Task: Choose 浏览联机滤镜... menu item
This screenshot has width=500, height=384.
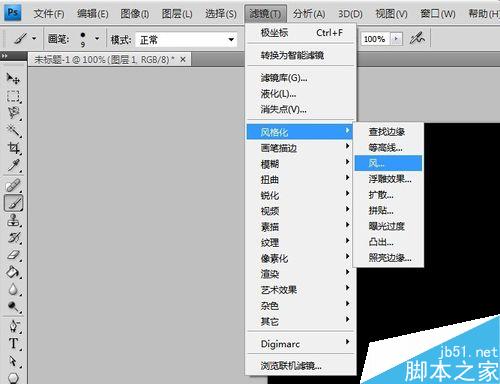Action: (301, 366)
